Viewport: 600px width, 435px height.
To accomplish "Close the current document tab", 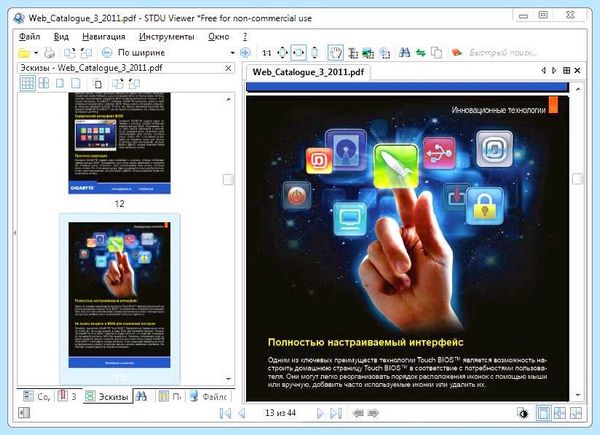I will tap(577, 70).
